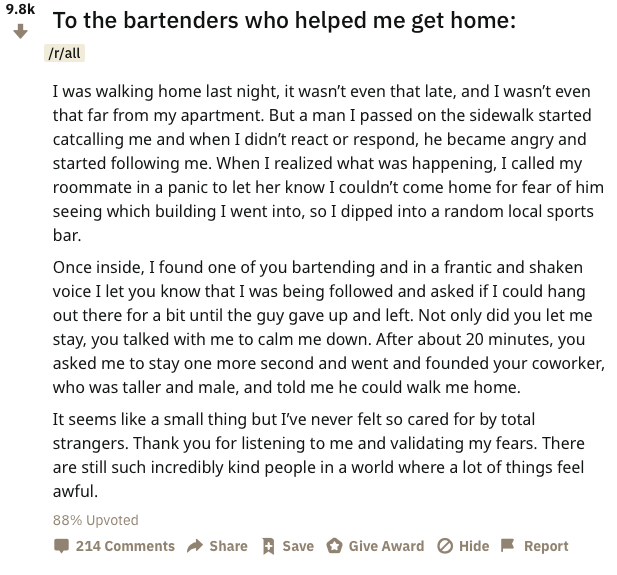Downvote the post with the down arrow

coord(20,31)
